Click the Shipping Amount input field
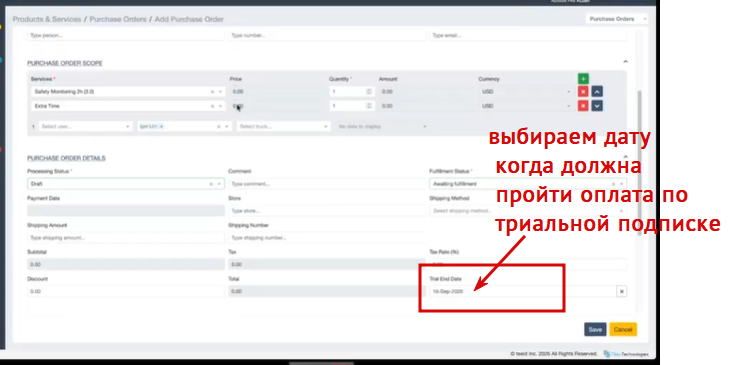 coord(126,238)
